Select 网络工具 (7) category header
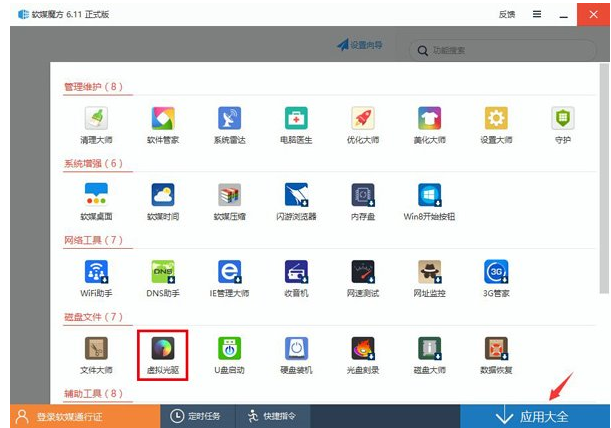 [x=93, y=240]
